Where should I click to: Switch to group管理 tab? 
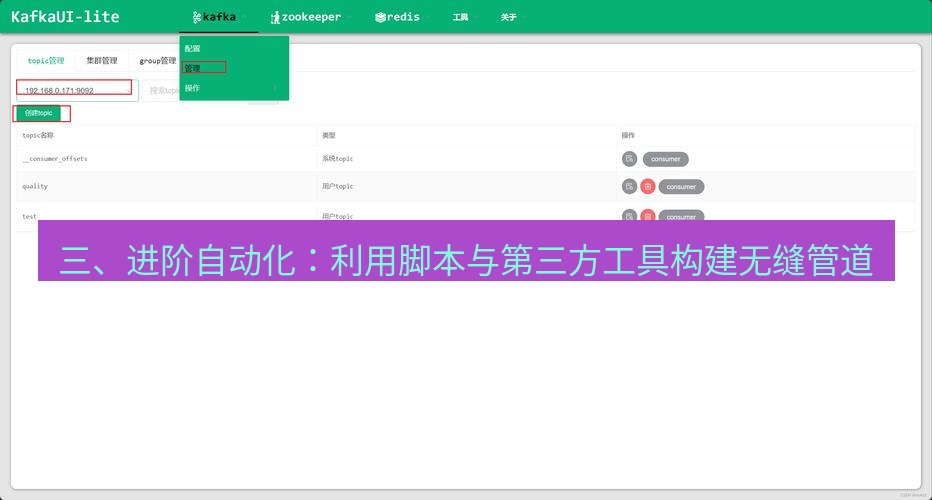[157, 61]
